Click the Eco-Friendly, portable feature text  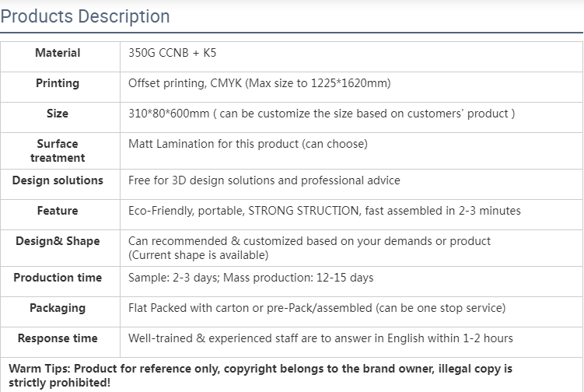324,211
